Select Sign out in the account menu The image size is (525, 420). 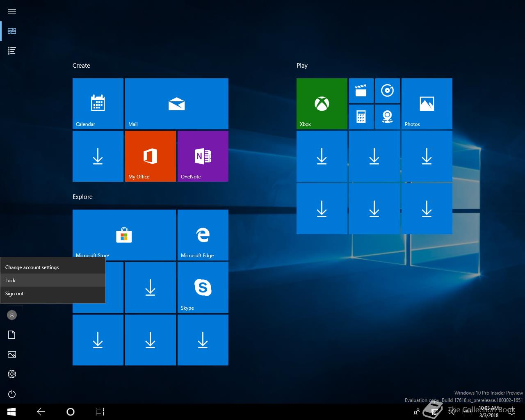(x=53, y=294)
